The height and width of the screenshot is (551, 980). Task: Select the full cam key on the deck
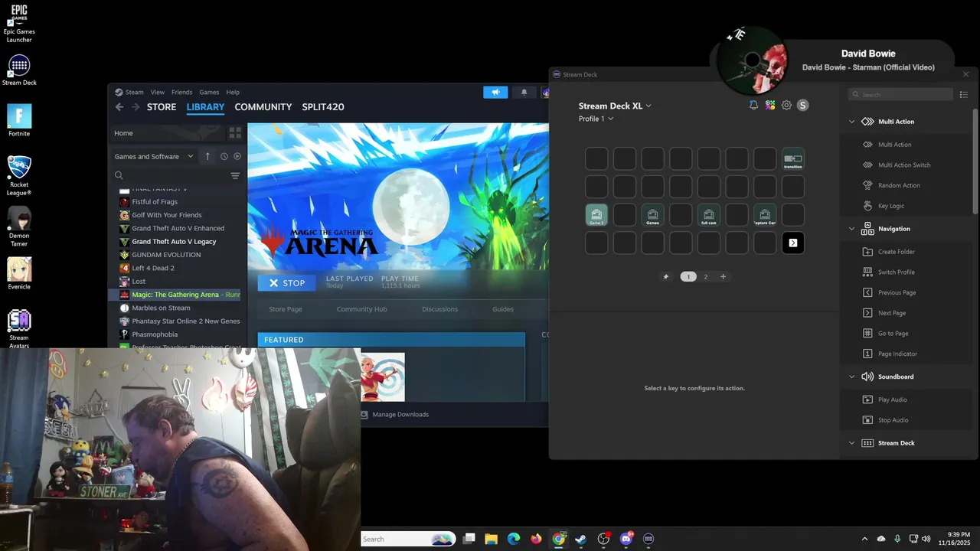pos(709,215)
